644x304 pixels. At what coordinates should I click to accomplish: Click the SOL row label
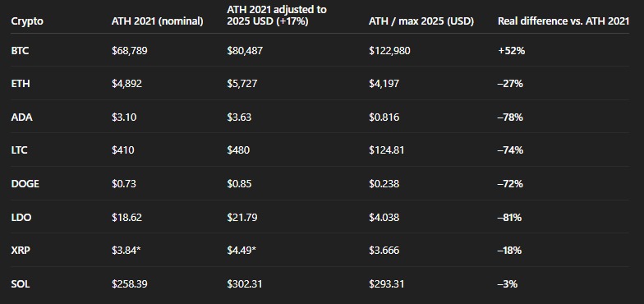click(x=21, y=284)
